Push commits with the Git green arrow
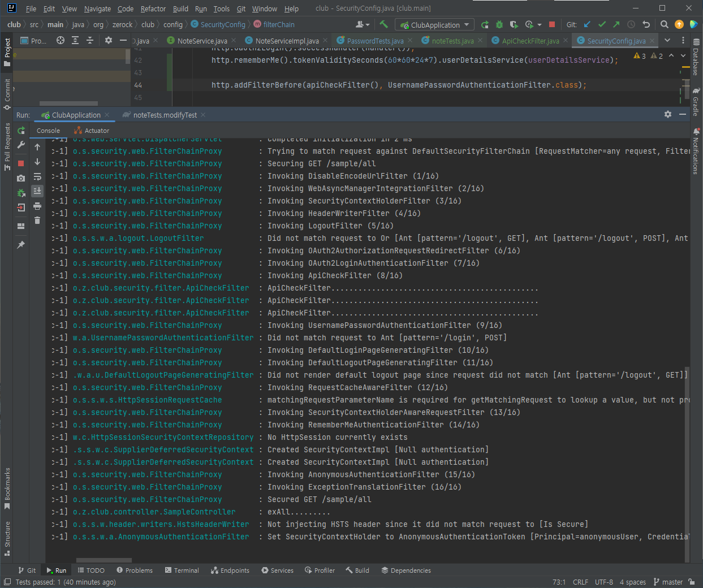The width and height of the screenshot is (703, 588). (x=616, y=24)
